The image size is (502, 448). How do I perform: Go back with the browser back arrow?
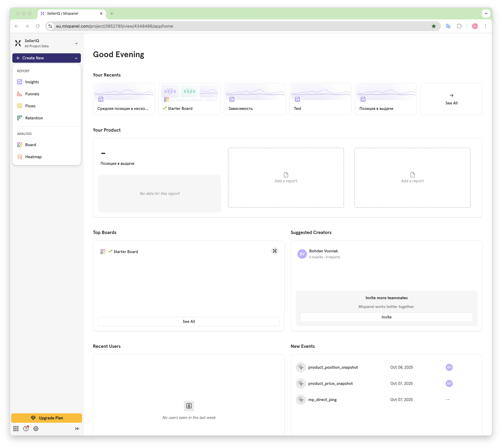pyautogui.click(x=16, y=26)
